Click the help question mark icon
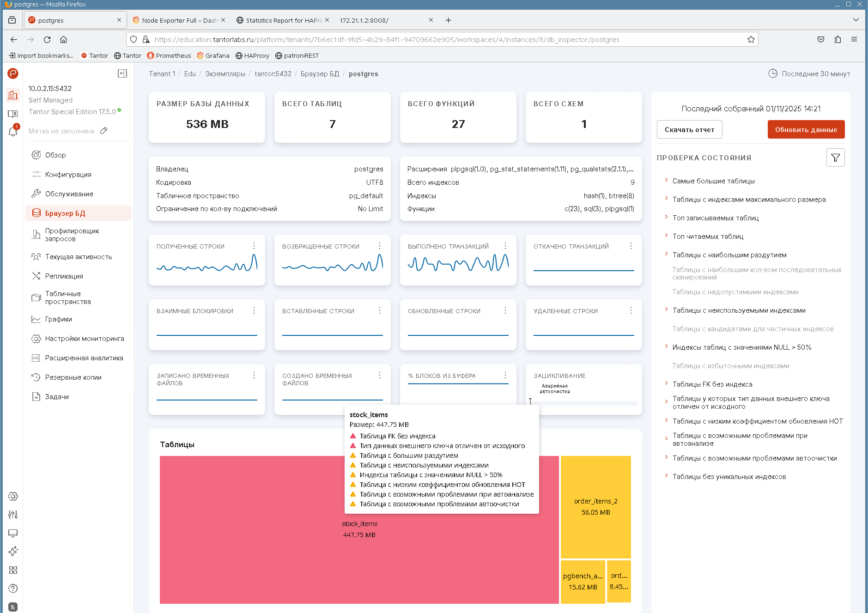The width and height of the screenshot is (868, 613). tap(13, 589)
